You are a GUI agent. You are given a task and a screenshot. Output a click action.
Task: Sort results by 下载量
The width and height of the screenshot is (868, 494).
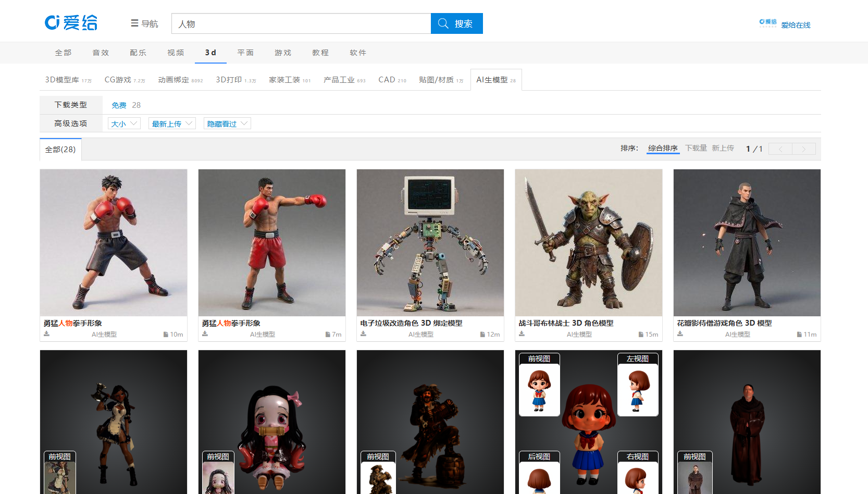pyautogui.click(x=696, y=149)
